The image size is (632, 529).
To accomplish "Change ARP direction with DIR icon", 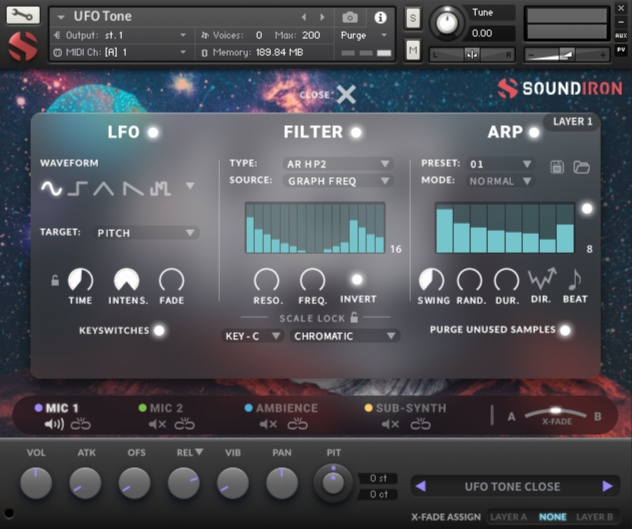I will click(542, 279).
